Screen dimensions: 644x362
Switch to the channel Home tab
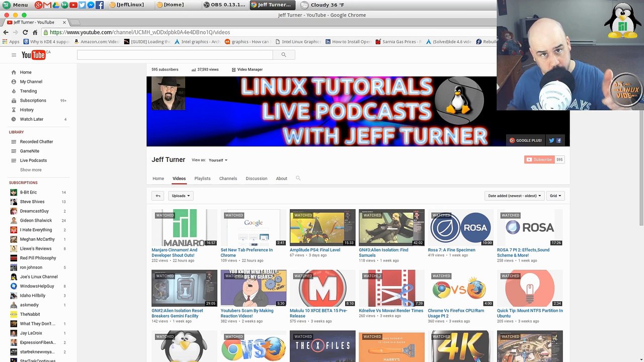point(158,178)
